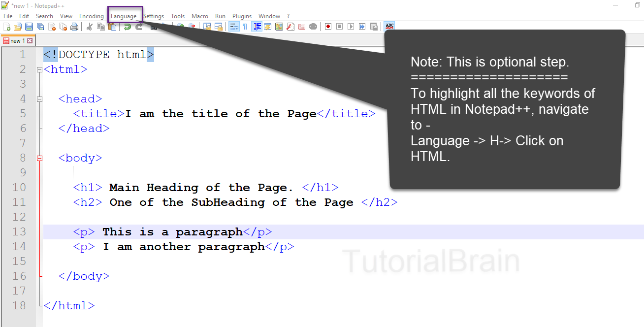Click the Close document toolbar icon

click(52, 27)
